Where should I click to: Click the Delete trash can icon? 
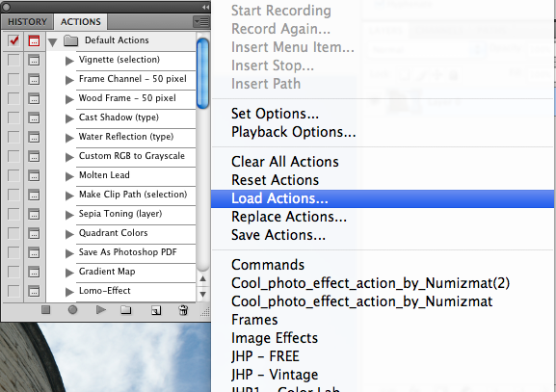coord(183,310)
